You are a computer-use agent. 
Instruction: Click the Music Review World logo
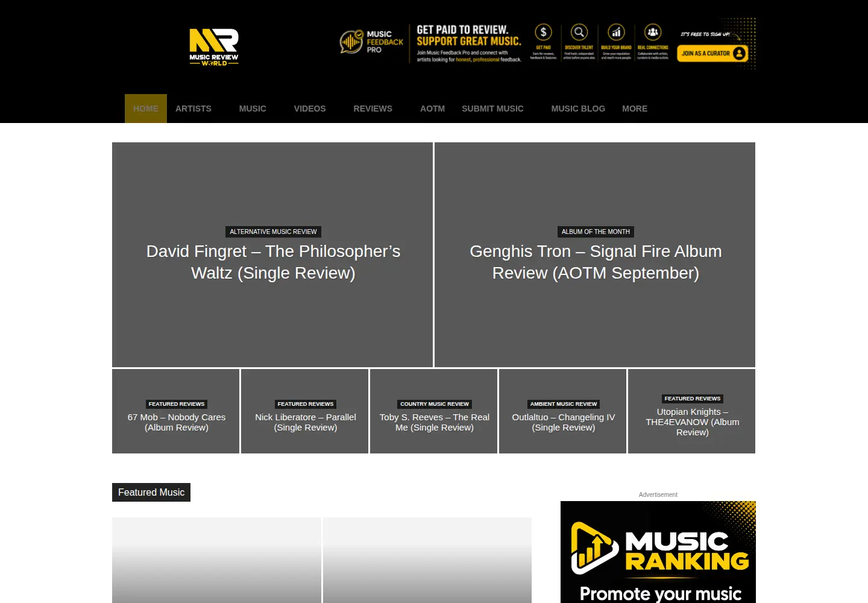pos(214,47)
